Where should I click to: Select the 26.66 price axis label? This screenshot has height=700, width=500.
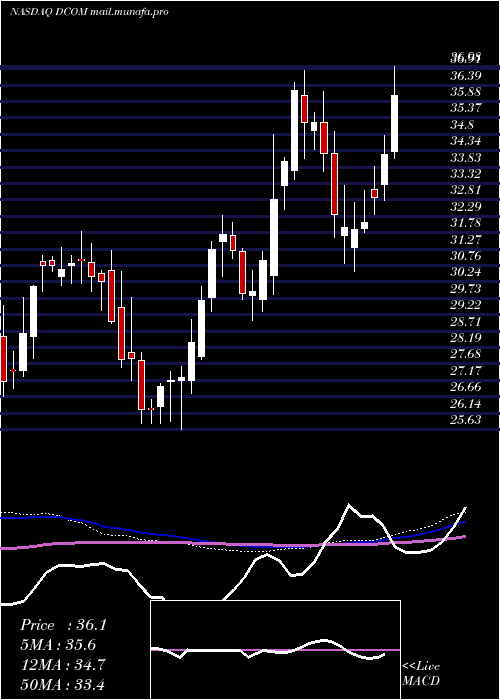click(466, 387)
